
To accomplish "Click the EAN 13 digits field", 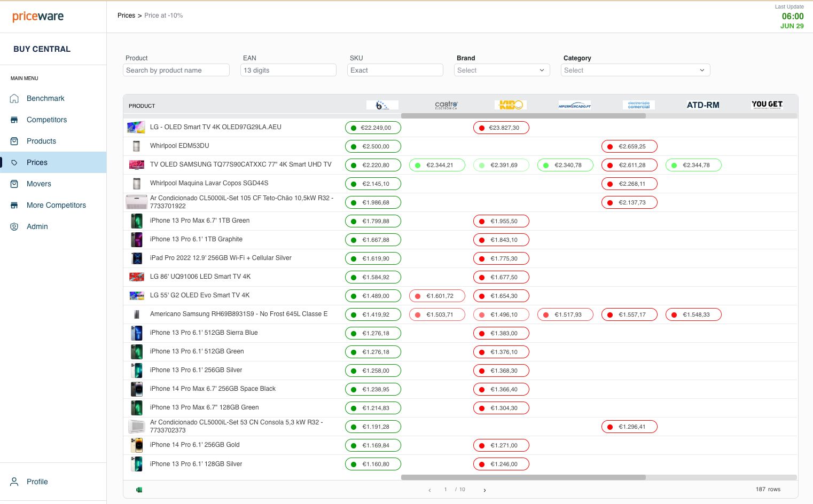I will [x=288, y=70].
